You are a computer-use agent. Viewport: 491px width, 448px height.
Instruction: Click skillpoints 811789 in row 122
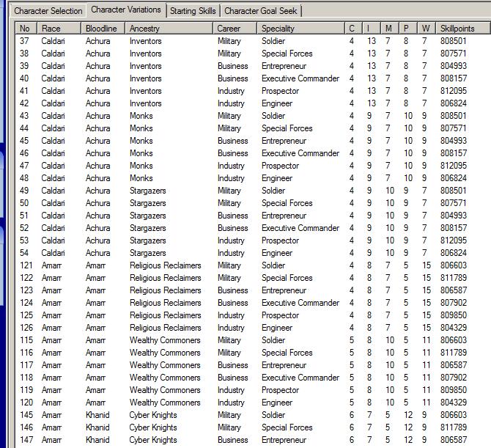tap(454, 278)
